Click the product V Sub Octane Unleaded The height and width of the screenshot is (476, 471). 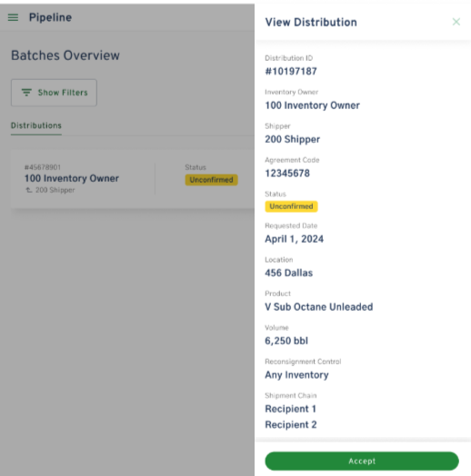click(319, 307)
